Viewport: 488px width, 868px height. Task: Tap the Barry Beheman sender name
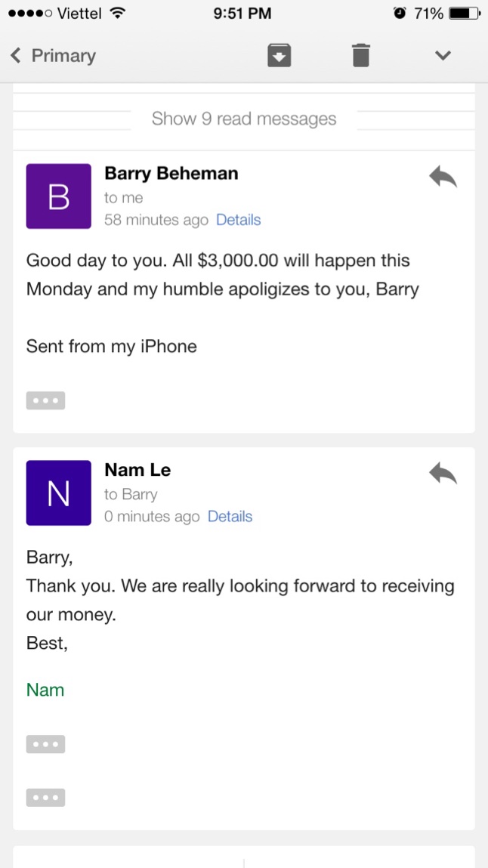click(171, 173)
